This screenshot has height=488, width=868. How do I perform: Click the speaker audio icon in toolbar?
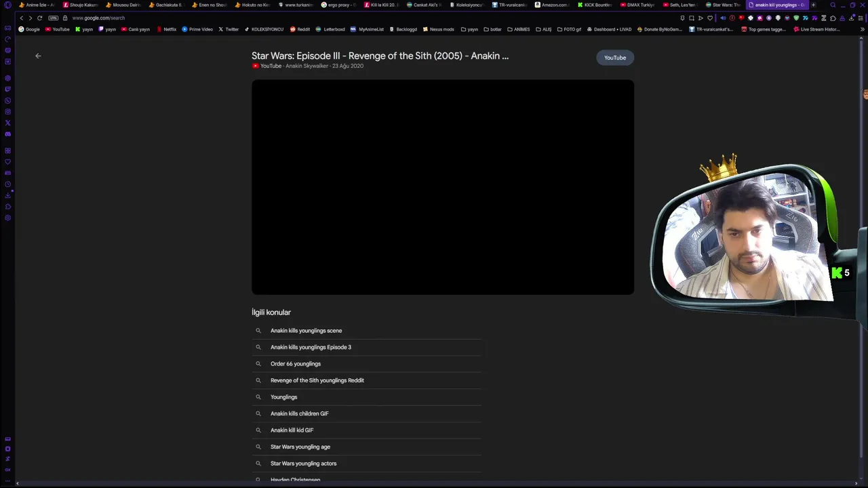(723, 18)
